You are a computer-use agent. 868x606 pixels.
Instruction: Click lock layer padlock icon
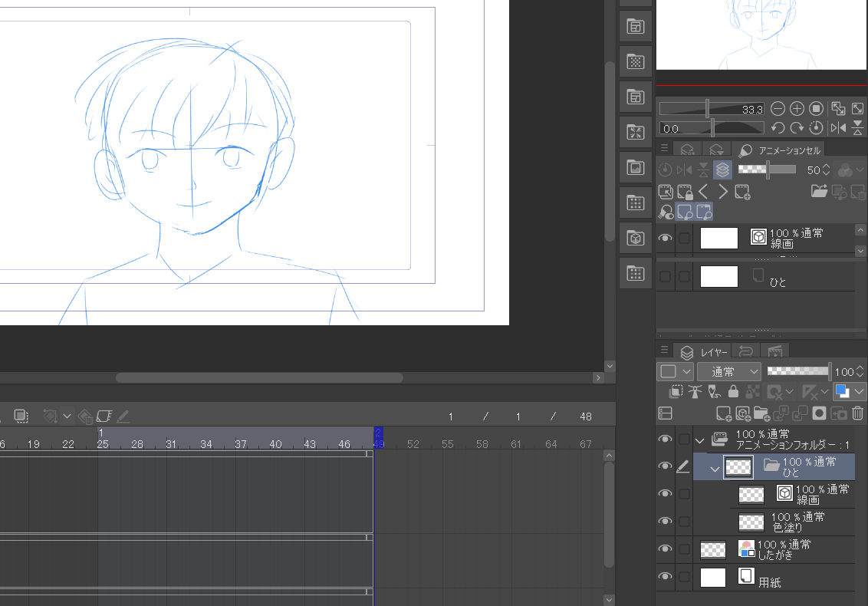pos(733,392)
